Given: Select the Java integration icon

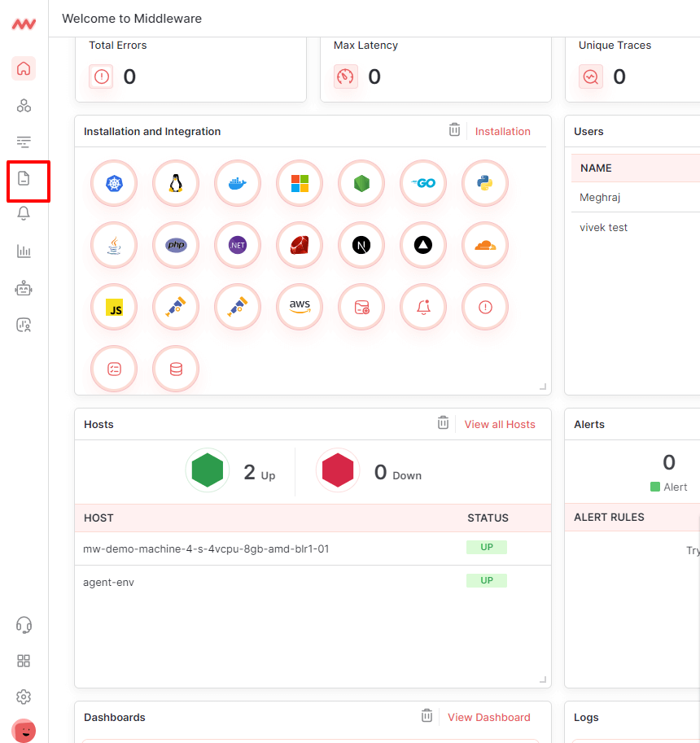Looking at the screenshot, I should pos(114,245).
